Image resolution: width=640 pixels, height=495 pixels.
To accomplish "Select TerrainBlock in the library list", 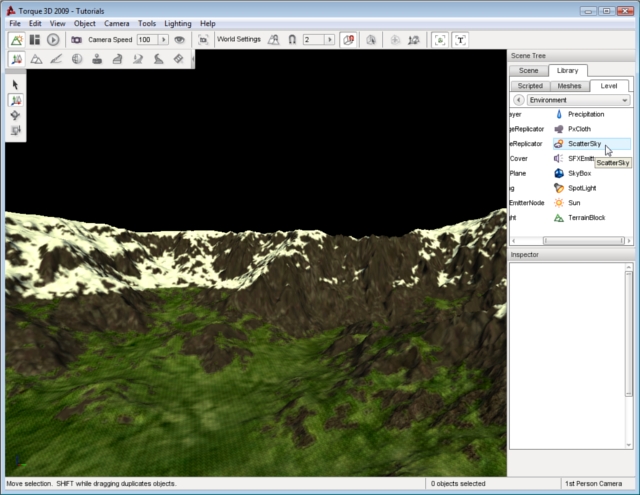I will click(585, 217).
